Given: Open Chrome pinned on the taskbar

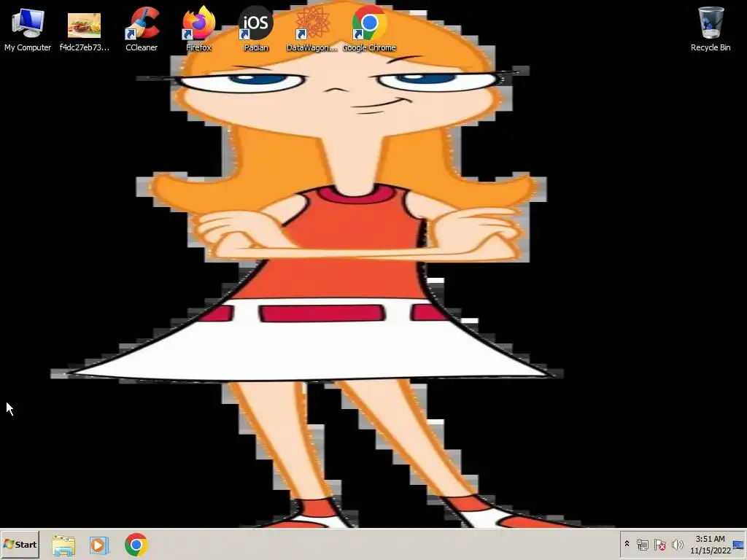Looking at the screenshot, I should pos(136,545).
